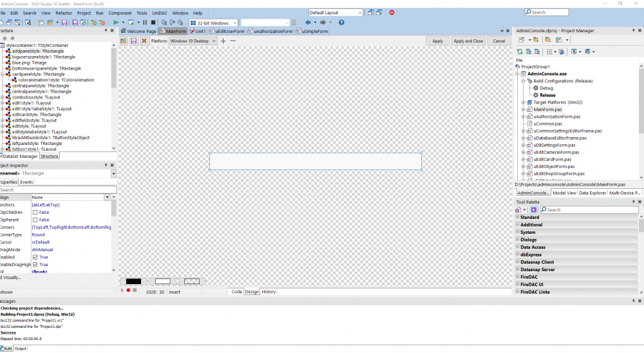Click the Tool Palette search field
Image resolution: width=644 pixels, height=353 pixels.
(x=589, y=209)
